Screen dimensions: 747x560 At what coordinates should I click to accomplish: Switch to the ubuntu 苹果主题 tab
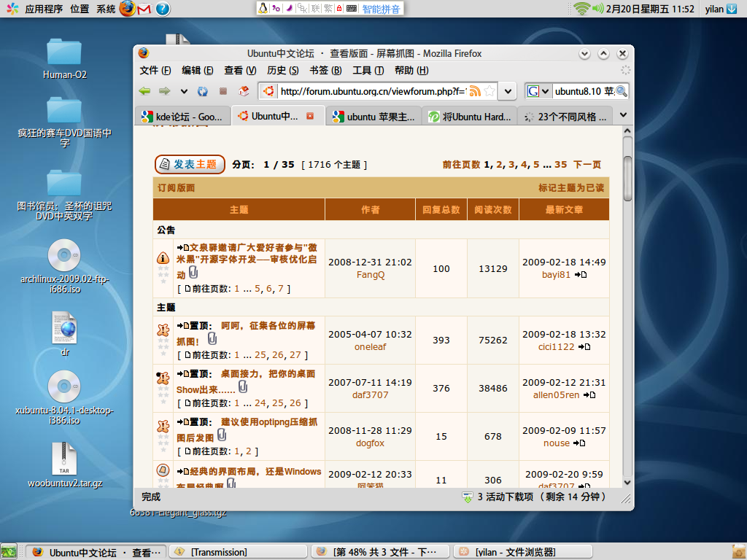tap(374, 117)
